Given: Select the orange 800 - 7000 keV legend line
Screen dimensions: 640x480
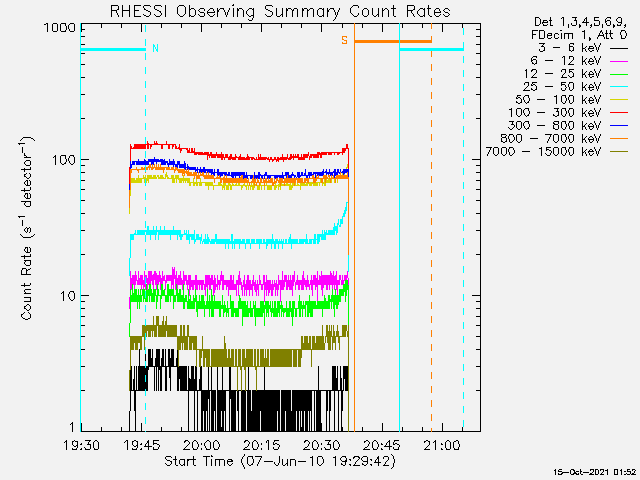Looking at the screenshot, I should [x=618, y=139].
